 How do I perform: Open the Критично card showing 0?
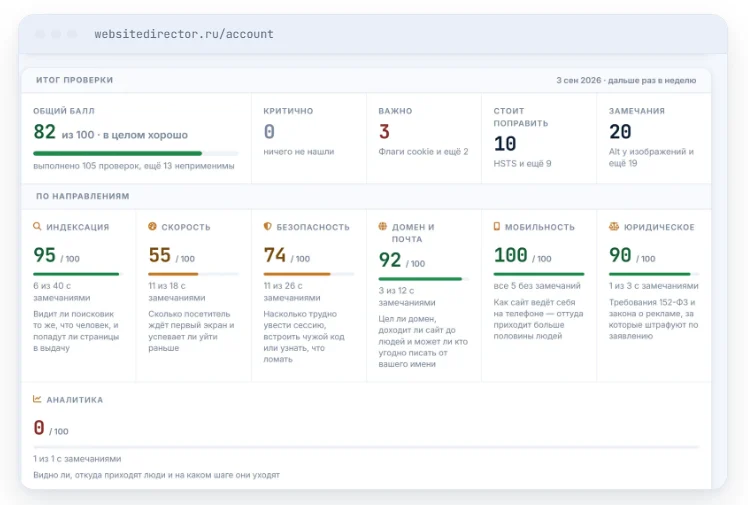coord(309,138)
